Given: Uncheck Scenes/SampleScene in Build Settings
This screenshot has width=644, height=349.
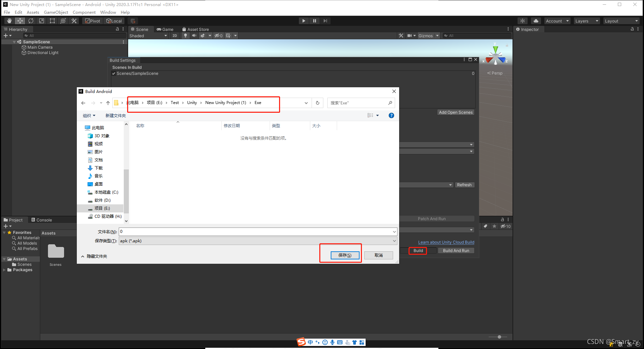Looking at the screenshot, I should coord(114,73).
